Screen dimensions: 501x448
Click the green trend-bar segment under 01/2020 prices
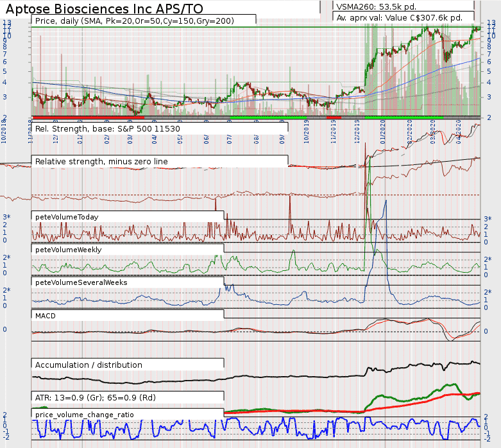(404, 117)
